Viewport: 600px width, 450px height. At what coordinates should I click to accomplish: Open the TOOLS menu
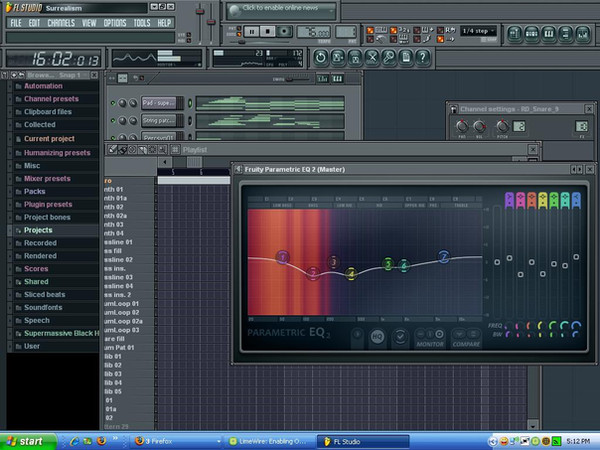click(142, 23)
